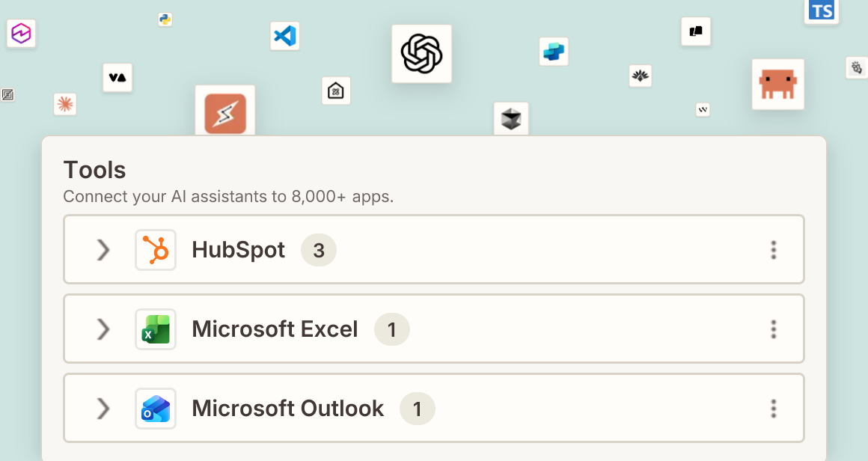868x461 pixels.
Task: Click the small W squiggle icon tile
Action: point(703,109)
